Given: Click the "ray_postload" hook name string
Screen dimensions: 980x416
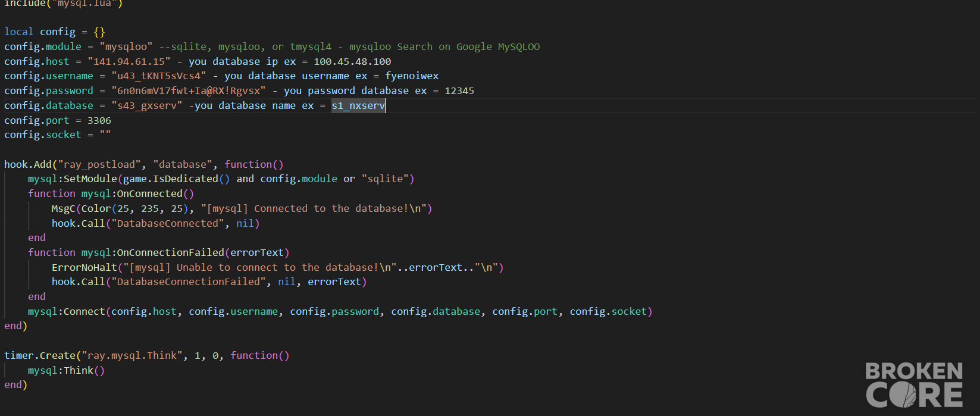Looking at the screenshot, I should 99,164.
